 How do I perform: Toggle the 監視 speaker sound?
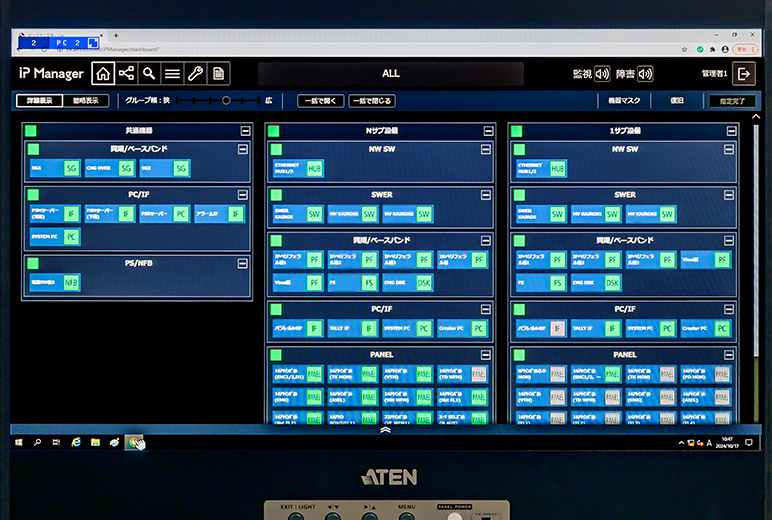click(x=602, y=73)
